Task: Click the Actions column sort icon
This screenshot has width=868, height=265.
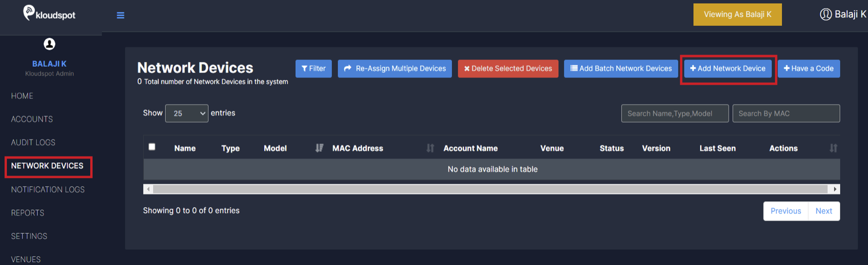Action: point(833,148)
